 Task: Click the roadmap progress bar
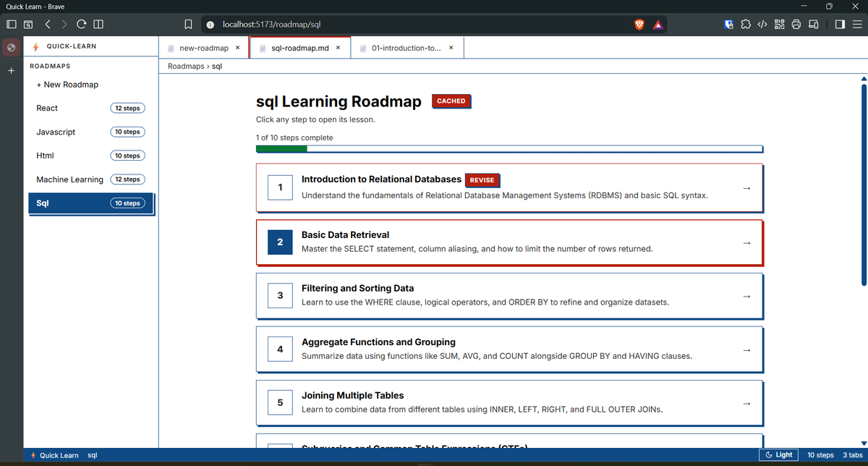pos(510,149)
